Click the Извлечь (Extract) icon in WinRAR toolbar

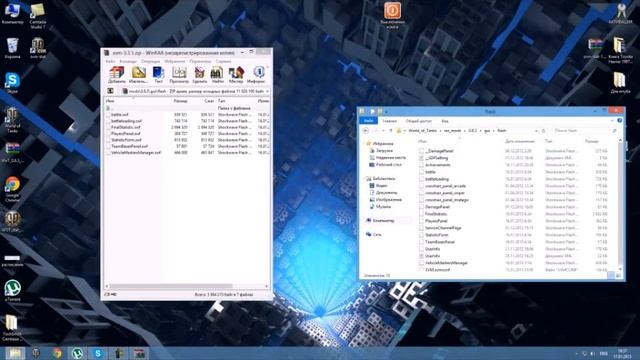139,75
